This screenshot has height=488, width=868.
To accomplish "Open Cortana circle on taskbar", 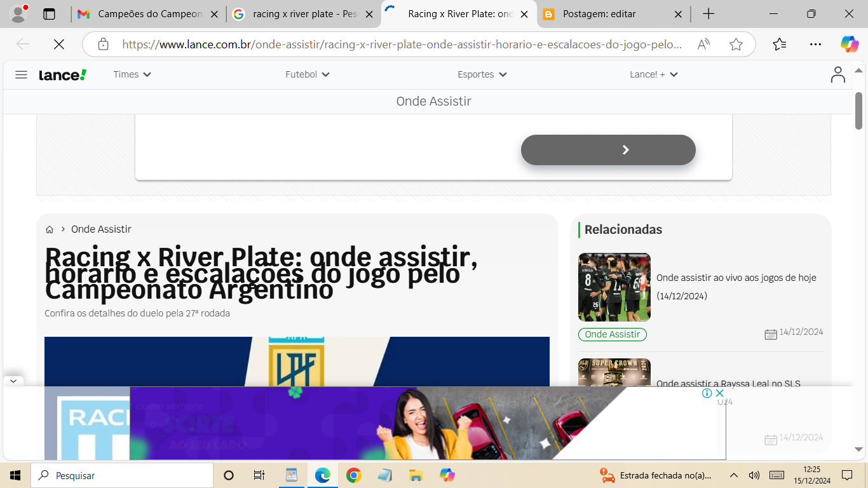I will tap(229, 475).
